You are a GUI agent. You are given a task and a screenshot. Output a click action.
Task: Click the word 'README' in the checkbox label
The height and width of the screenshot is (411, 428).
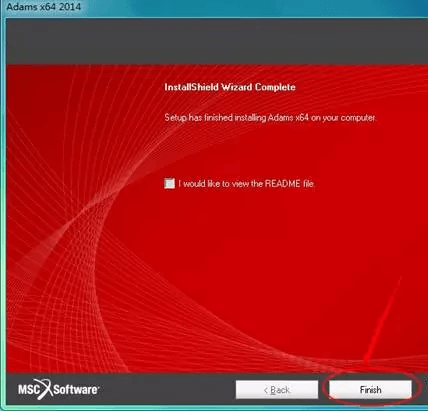click(282, 184)
